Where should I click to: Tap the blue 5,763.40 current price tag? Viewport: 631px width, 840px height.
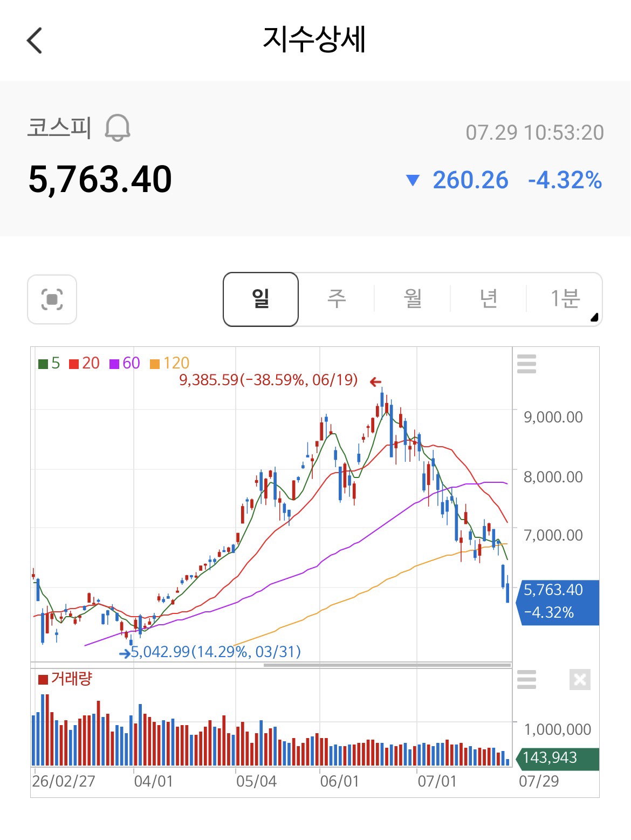[x=558, y=602]
